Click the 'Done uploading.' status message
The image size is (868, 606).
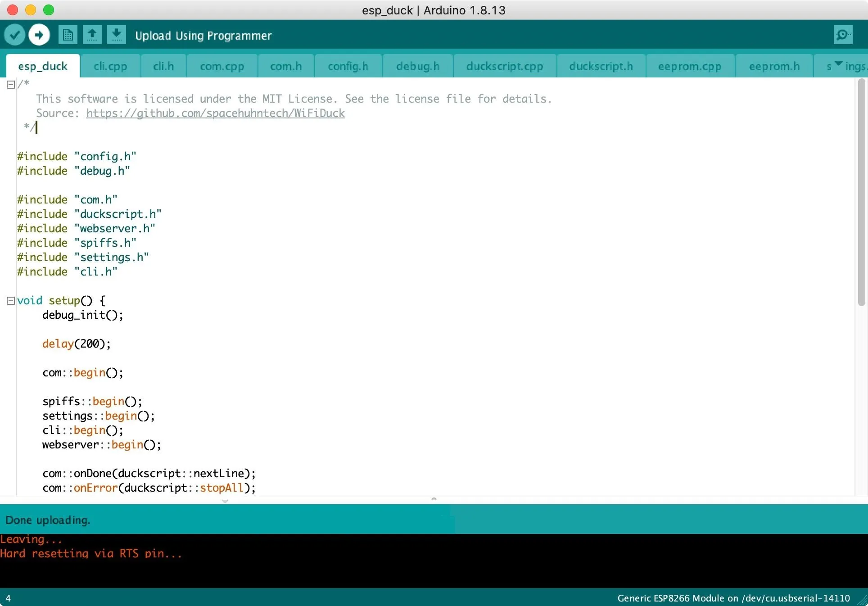click(48, 520)
